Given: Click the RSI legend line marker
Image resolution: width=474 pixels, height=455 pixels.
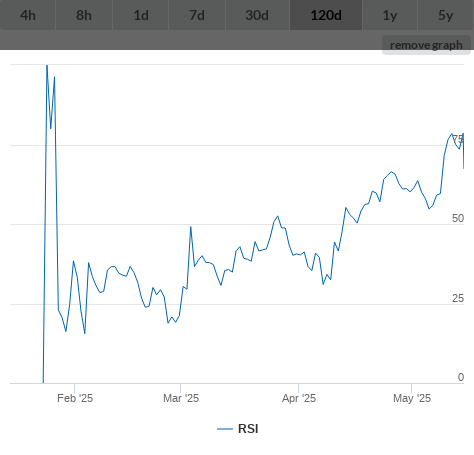Looking at the screenshot, I should [x=225, y=429].
